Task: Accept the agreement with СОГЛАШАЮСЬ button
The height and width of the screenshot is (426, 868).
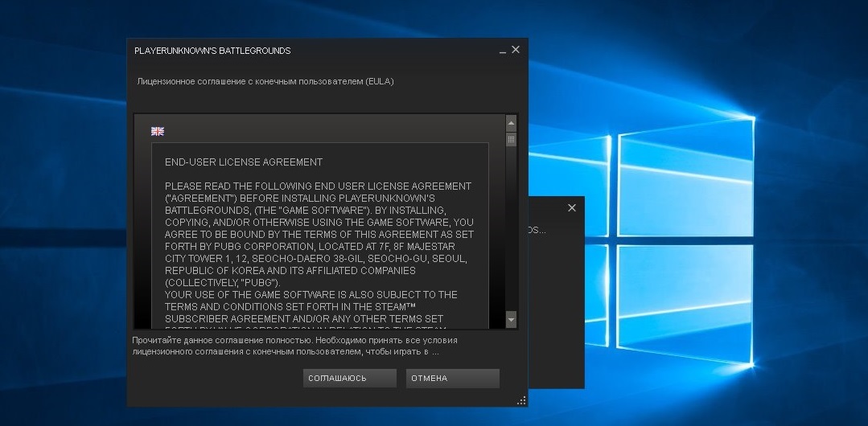Action: (350, 379)
